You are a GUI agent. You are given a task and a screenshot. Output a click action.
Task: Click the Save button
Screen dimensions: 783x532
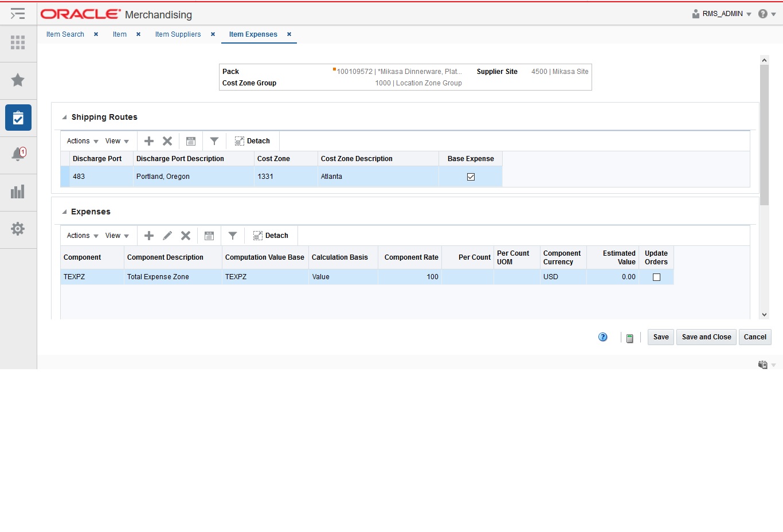[x=661, y=337]
